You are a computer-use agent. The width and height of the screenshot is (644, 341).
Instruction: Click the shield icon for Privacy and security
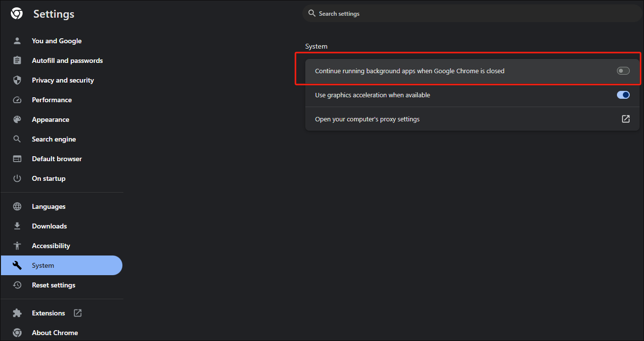17,80
